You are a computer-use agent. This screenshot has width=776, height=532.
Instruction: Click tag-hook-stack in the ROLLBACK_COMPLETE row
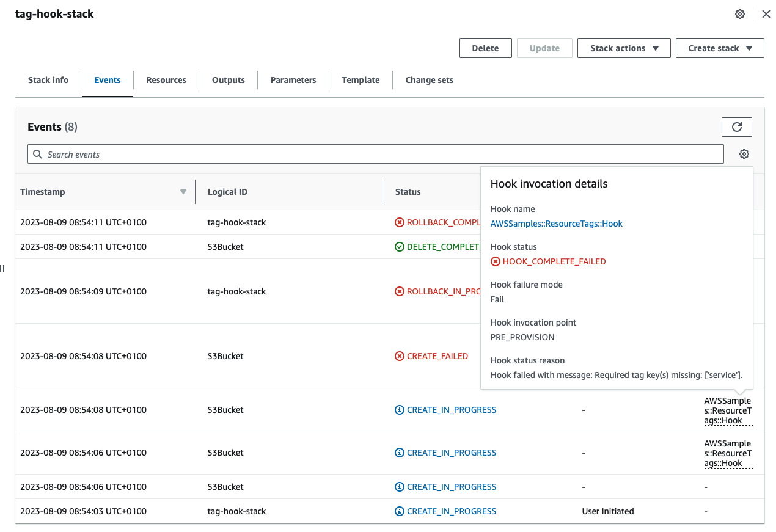coord(237,222)
